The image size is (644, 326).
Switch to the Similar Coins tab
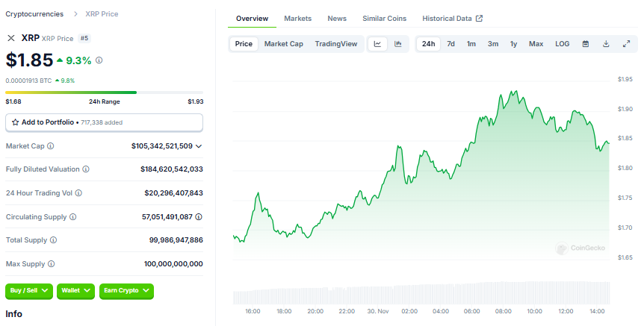coord(385,19)
